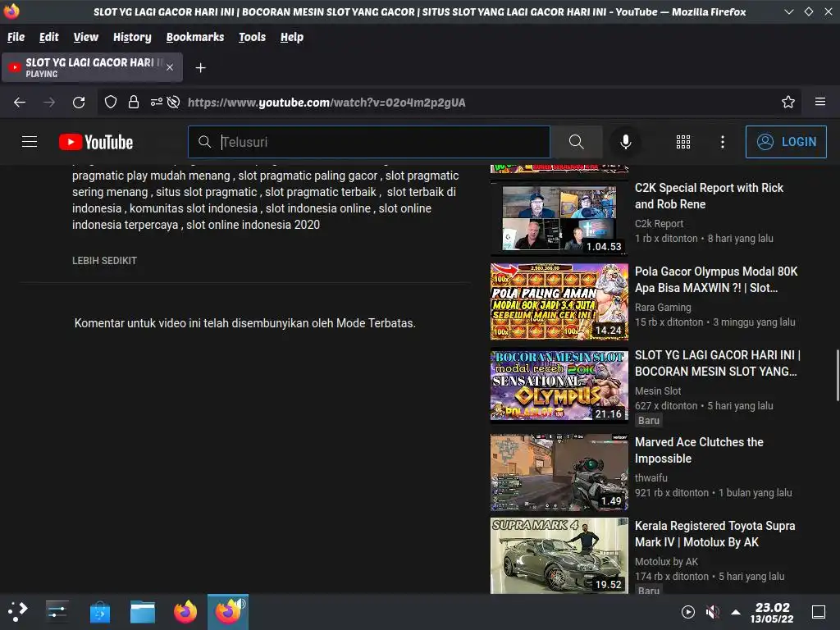Open a new tab with plus button
Viewport: 840px width, 630px height.
coord(200,68)
